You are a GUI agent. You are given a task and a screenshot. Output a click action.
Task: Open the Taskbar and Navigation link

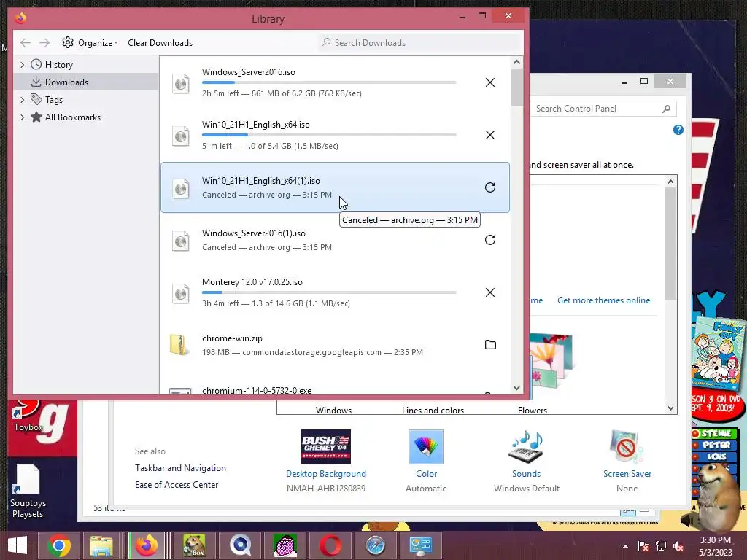(180, 468)
